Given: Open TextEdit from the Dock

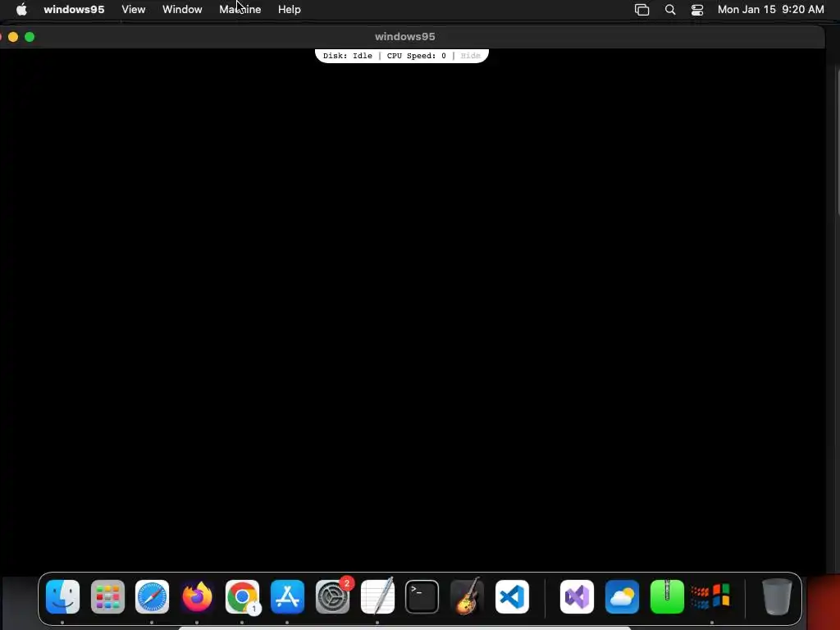Looking at the screenshot, I should tap(377, 597).
